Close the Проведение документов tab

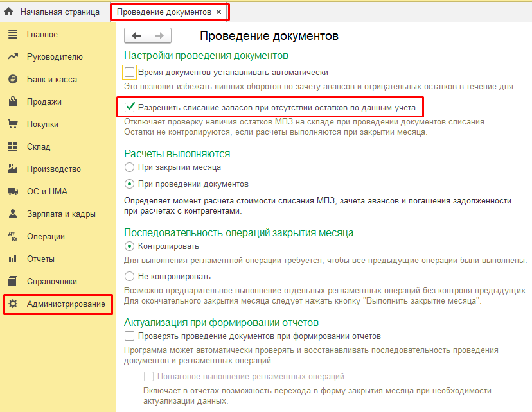click(x=218, y=12)
